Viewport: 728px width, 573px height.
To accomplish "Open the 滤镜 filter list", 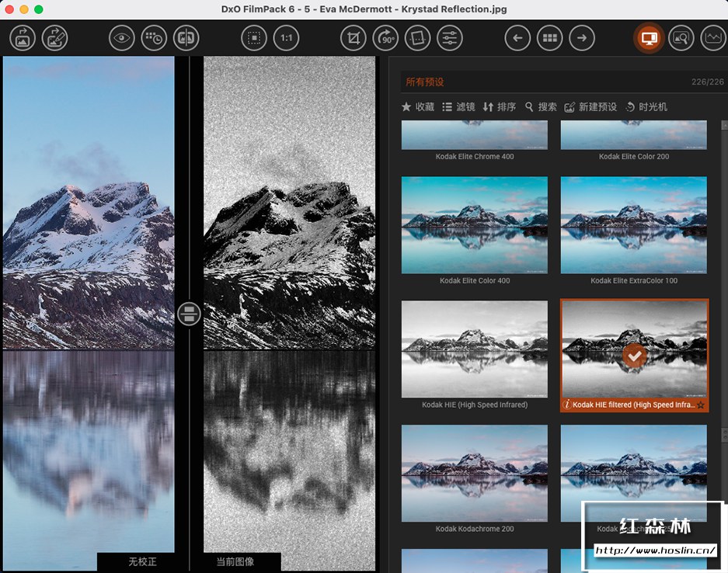I will 458,106.
